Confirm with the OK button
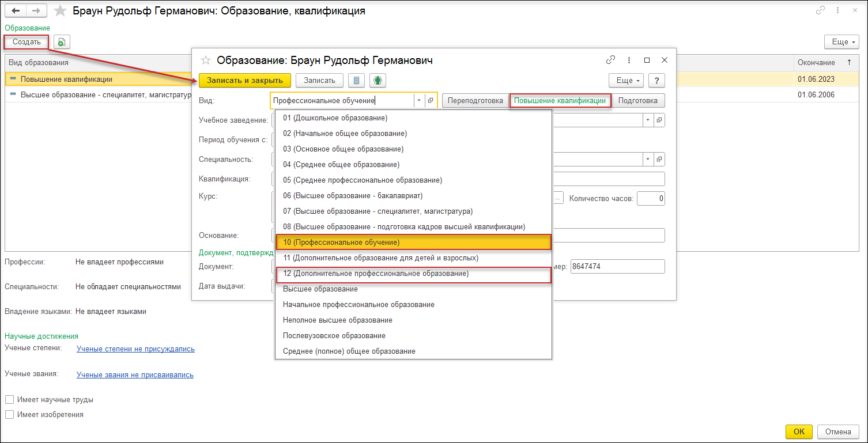This screenshot has width=868, height=443. pyautogui.click(x=799, y=431)
